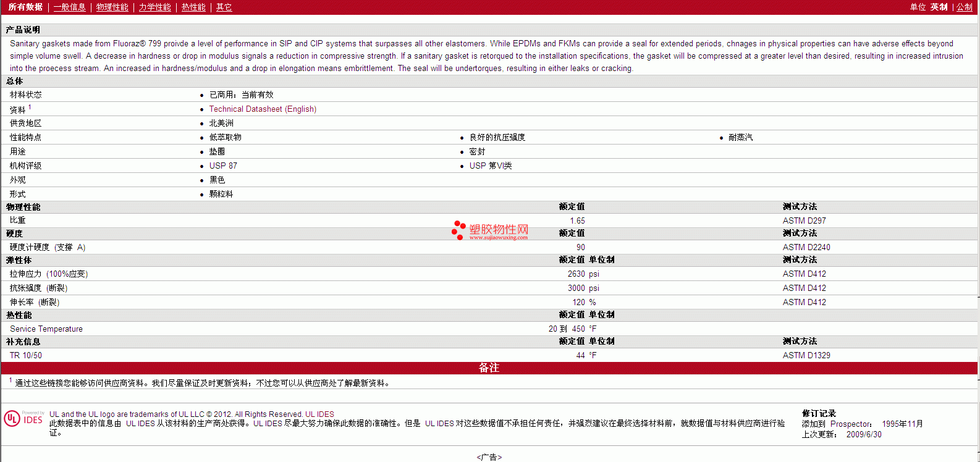Click the 120 % elongation value
Image resolution: width=980 pixels, height=462 pixels.
(x=584, y=302)
